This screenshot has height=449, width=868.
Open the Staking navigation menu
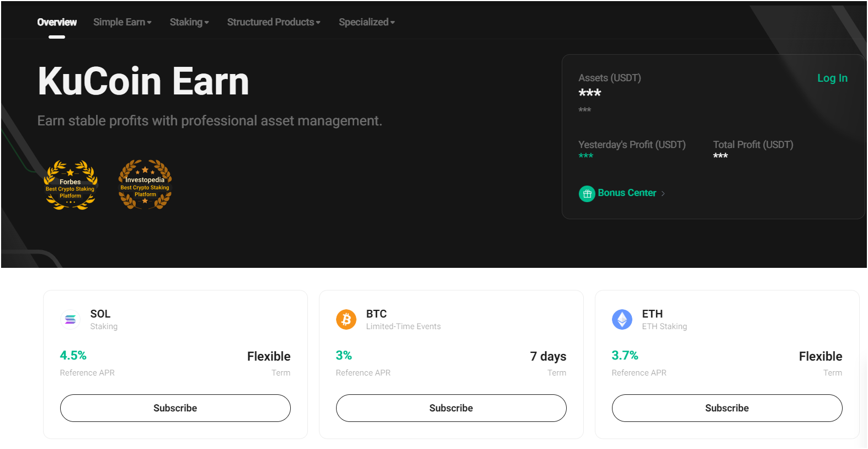pyautogui.click(x=189, y=22)
